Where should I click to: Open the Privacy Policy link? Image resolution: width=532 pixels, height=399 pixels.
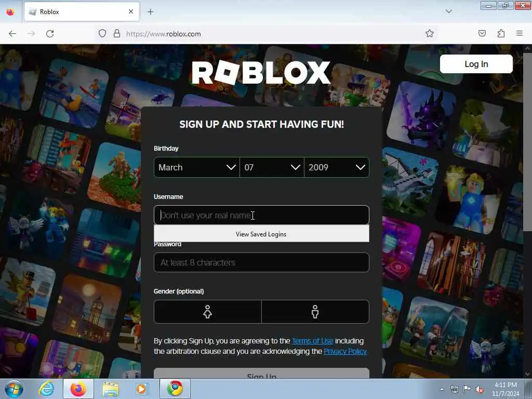(x=345, y=351)
